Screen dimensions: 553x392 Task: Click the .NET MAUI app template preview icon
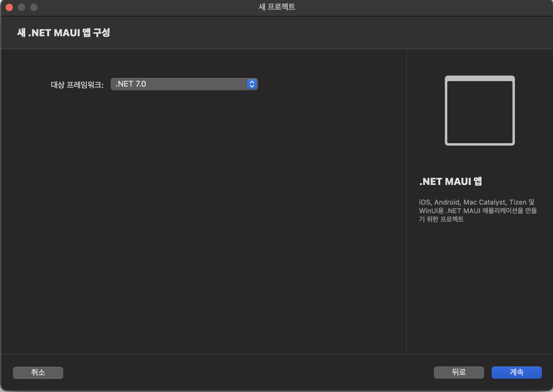(480, 111)
